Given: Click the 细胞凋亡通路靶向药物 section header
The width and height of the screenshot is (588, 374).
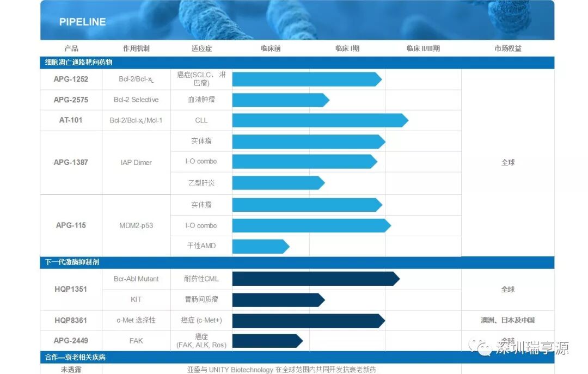Looking at the screenshot, I should [297, 62].
